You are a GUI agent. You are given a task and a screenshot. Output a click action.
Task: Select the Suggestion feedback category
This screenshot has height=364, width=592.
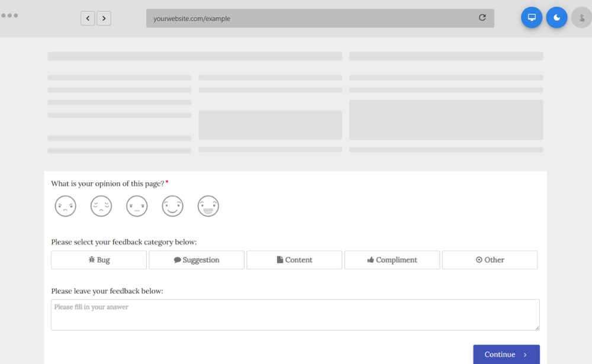point(197,260)
